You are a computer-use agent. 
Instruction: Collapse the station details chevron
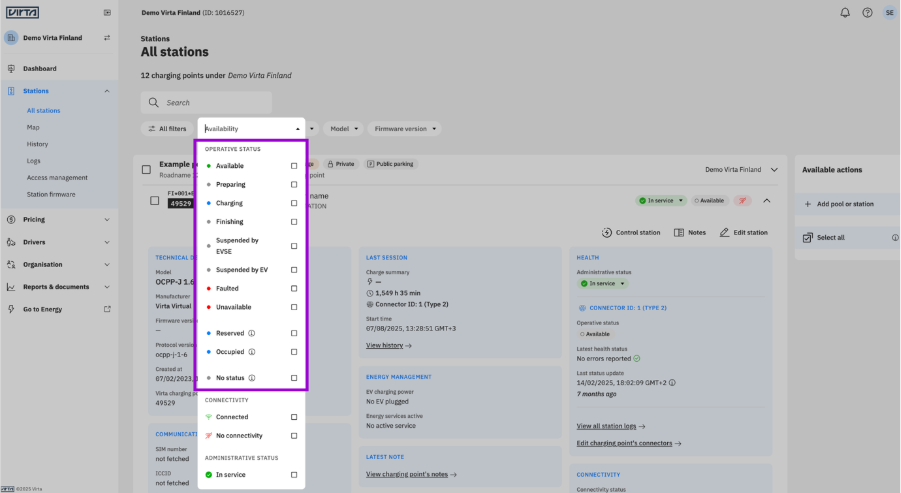[767, 201]
